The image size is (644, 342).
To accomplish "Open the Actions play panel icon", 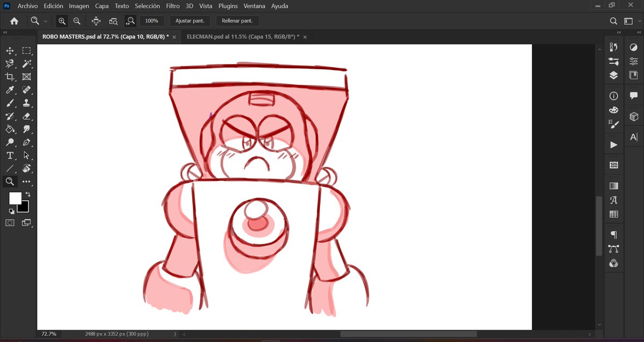I will click(x=613, y=145).
